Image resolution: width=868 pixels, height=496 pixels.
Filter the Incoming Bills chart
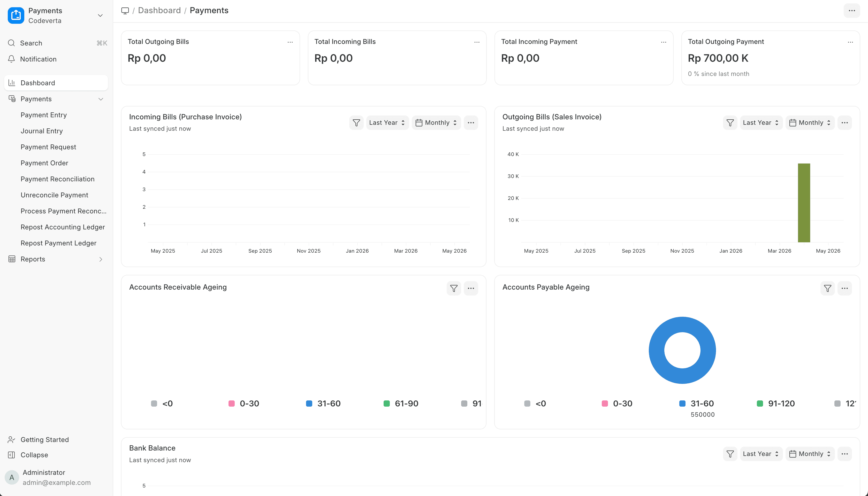click(356, 123)
